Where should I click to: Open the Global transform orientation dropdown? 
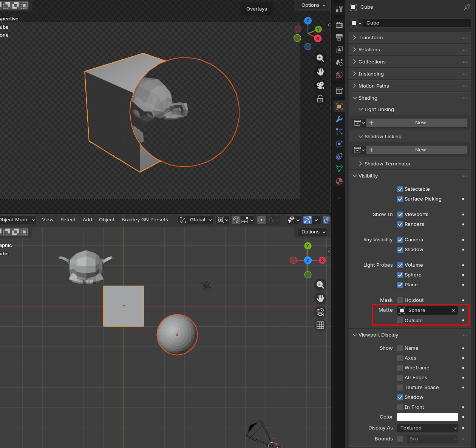196,220
